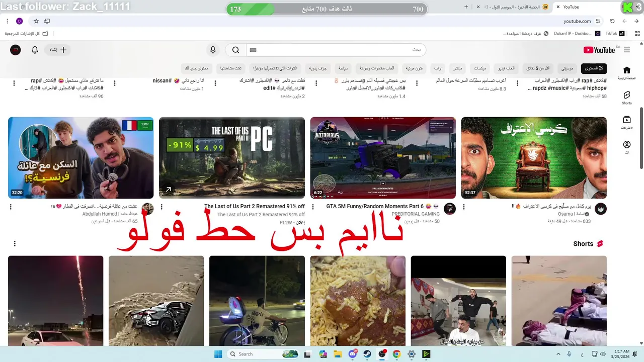The image size is (644, 362).
Task: Start voice search with the microphone
Action: point(213,50)
